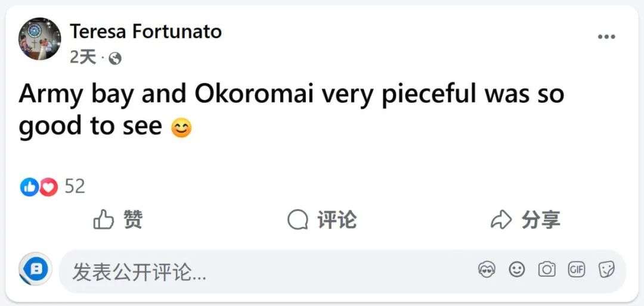Viewport: 644px width, 306px height.
Task: Click the 分享 share button
Action: pyautogui.click(x=525, y=220)
